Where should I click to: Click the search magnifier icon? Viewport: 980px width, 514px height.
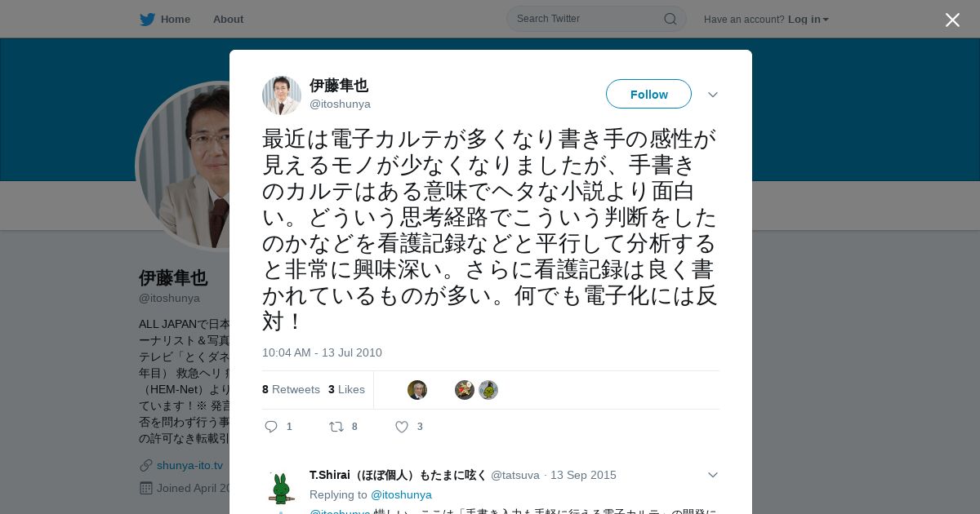pos(670,19)
